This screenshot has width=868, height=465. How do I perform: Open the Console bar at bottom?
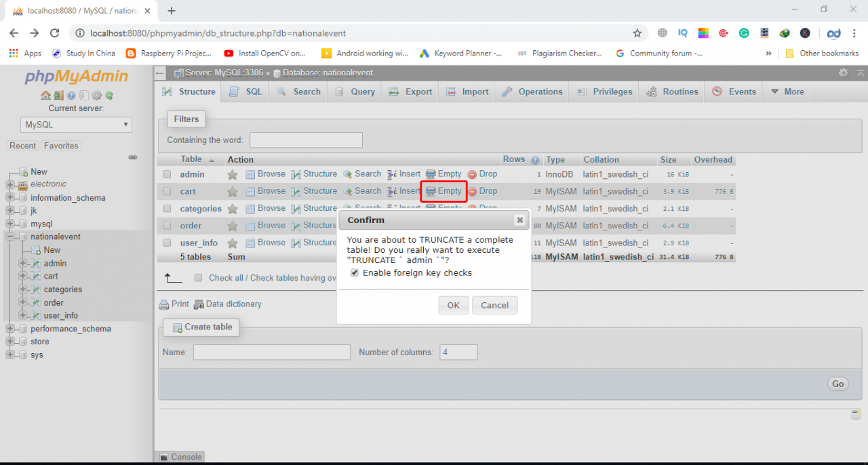180,458
